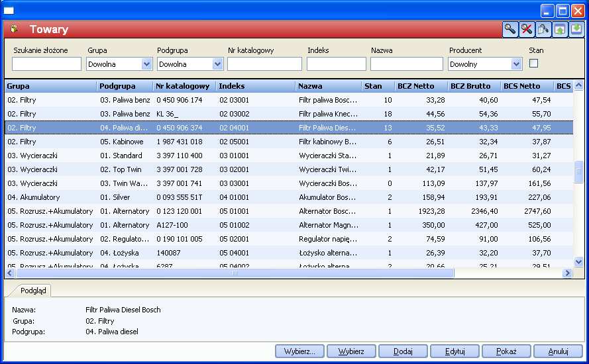Screen dimensions: 589x364
Task: Sort by the Nazwa column header
Action: pos(329,86)
